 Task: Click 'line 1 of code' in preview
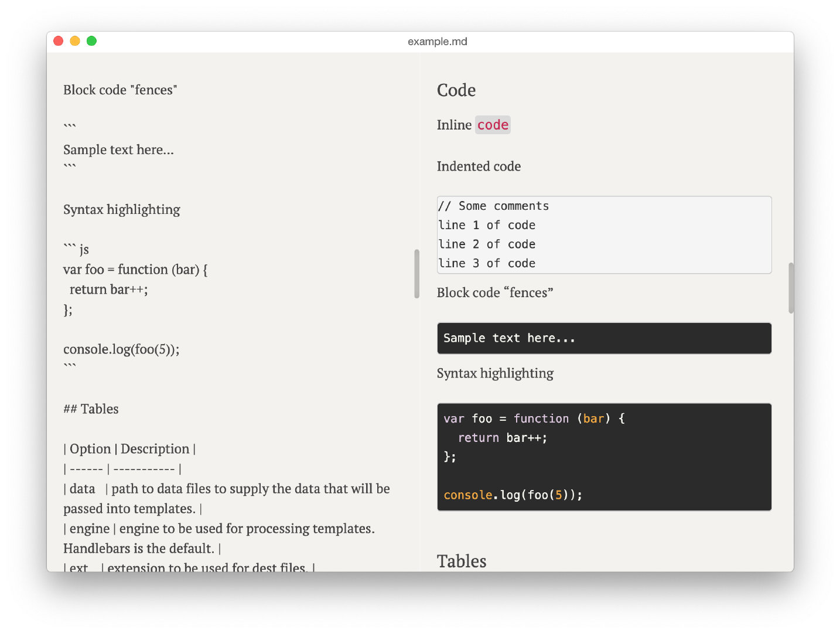tap(487, 225)
